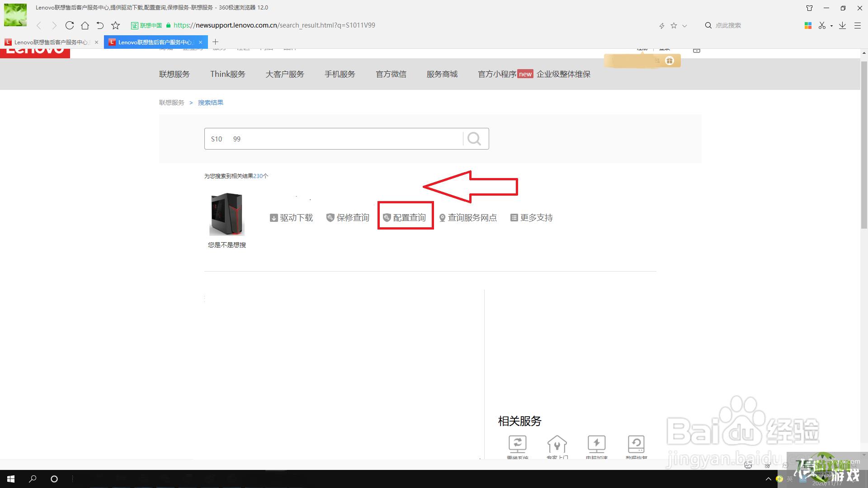Go forward with the browser forward arrow

[x=54, y=25]
